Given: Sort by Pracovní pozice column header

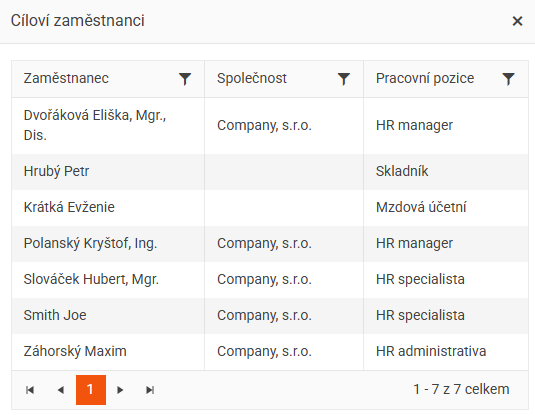Looking at the screenshot, I should coord(425,78).
